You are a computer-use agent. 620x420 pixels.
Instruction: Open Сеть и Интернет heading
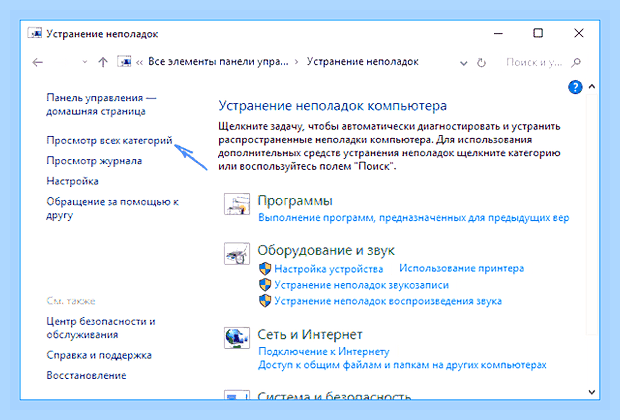[310, 335]
